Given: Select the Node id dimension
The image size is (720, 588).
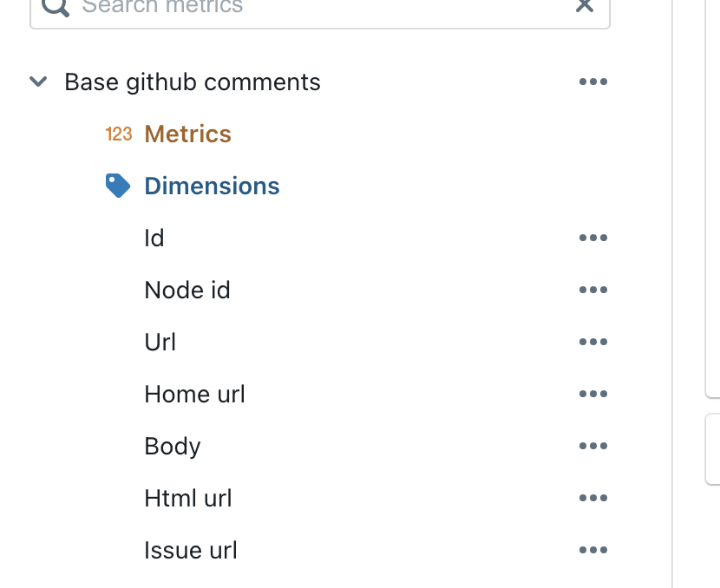Looking at the screenshot, I should coord(187,290).
